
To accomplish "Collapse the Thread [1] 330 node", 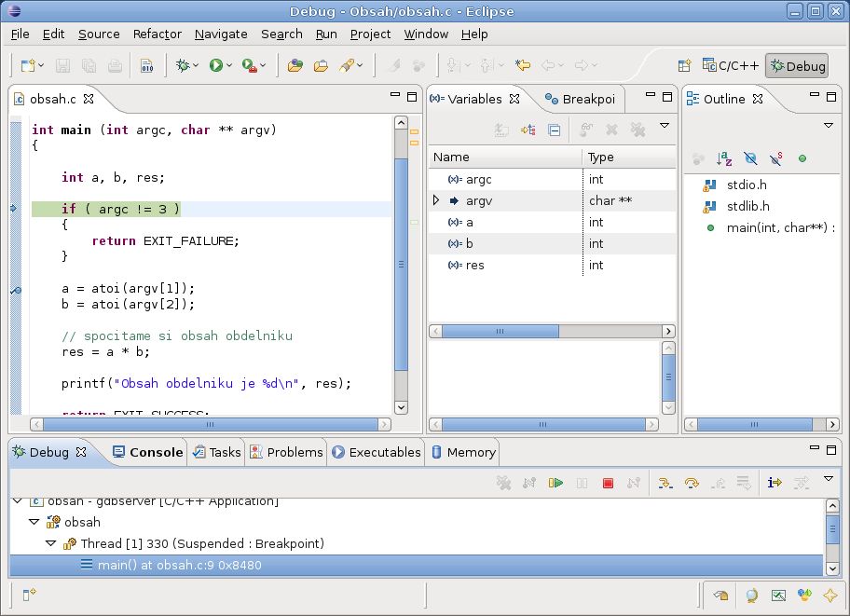I will pos(51,543).
